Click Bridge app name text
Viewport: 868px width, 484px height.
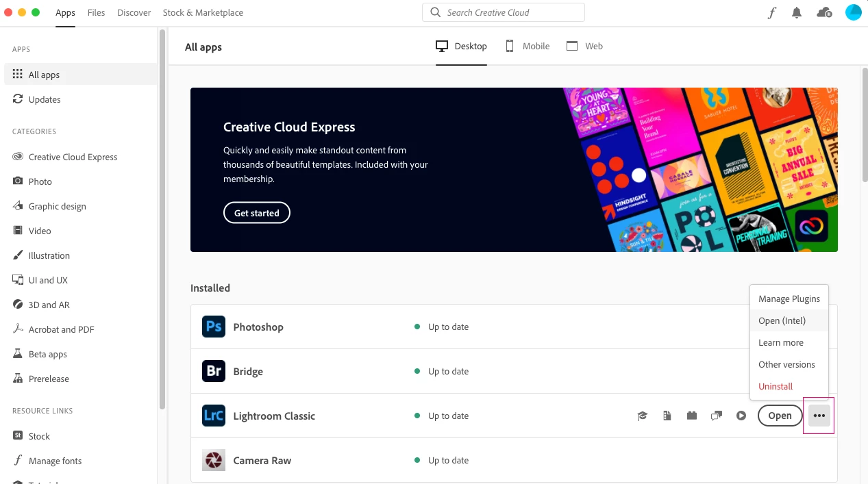[x=248, y=371]
